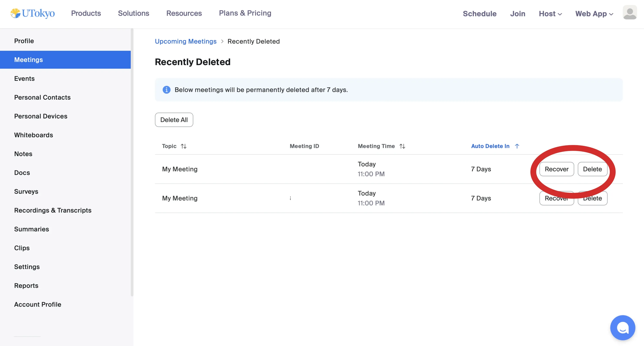Viewport: 644px width, 346px height.
Task: Click the Schedule link in header
Action: pos(479,14)
